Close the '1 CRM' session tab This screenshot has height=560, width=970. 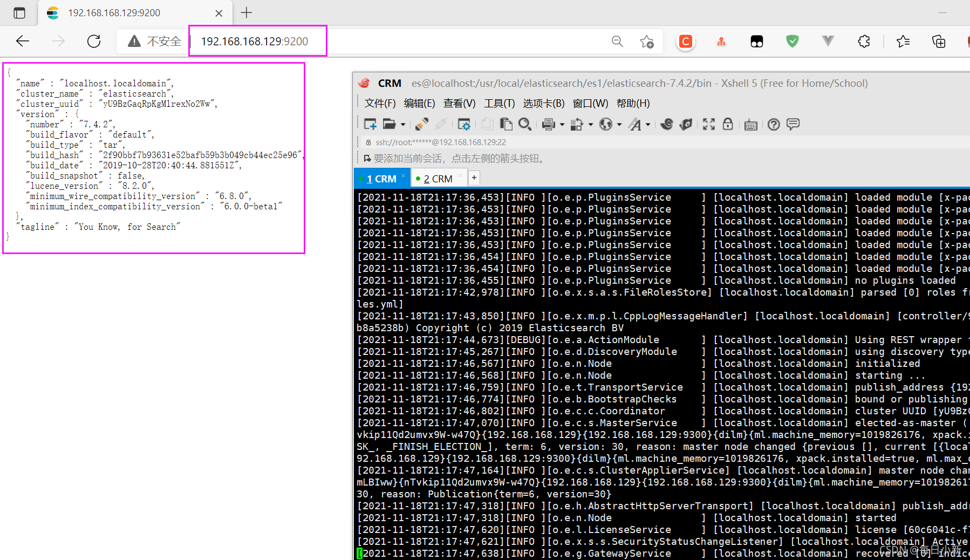point(403,175)
